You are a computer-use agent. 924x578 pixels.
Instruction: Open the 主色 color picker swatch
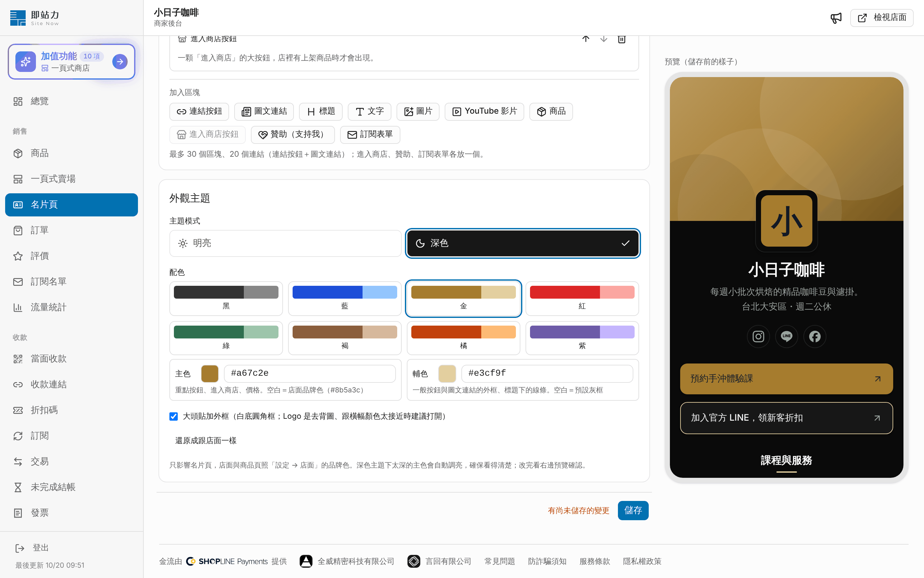point(210,373)
